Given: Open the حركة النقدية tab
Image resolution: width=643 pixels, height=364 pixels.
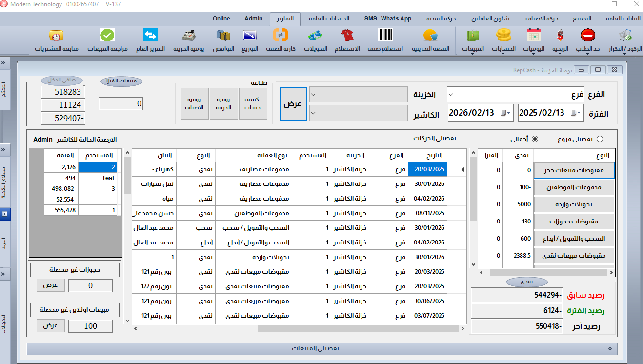Looking at the screenshot, I should [x=442, y=19].
